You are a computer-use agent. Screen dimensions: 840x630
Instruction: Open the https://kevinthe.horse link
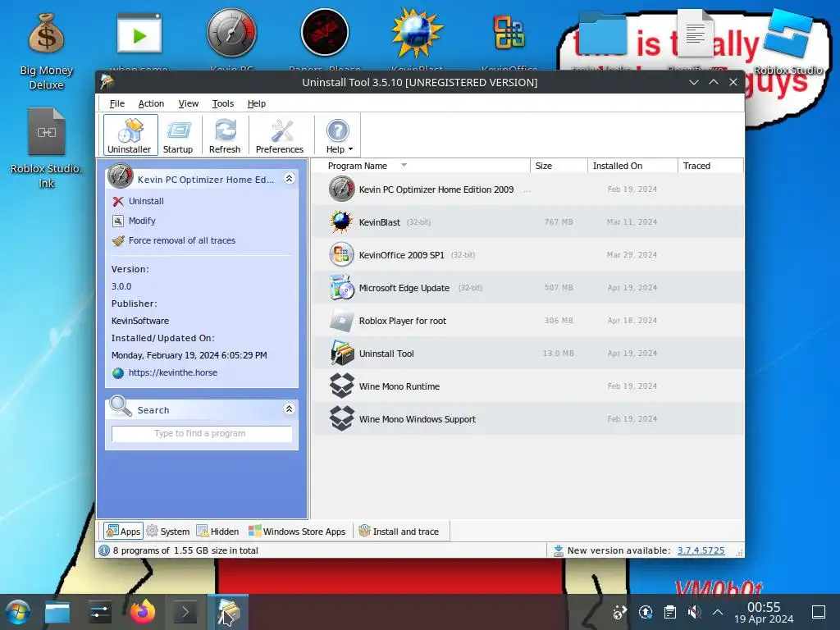(172, 372)
